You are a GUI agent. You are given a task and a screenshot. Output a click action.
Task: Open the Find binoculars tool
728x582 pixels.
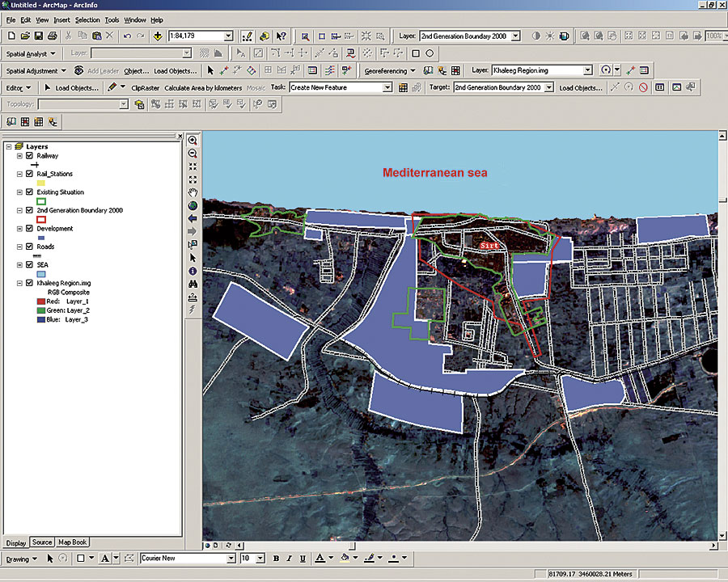(193, 284)
